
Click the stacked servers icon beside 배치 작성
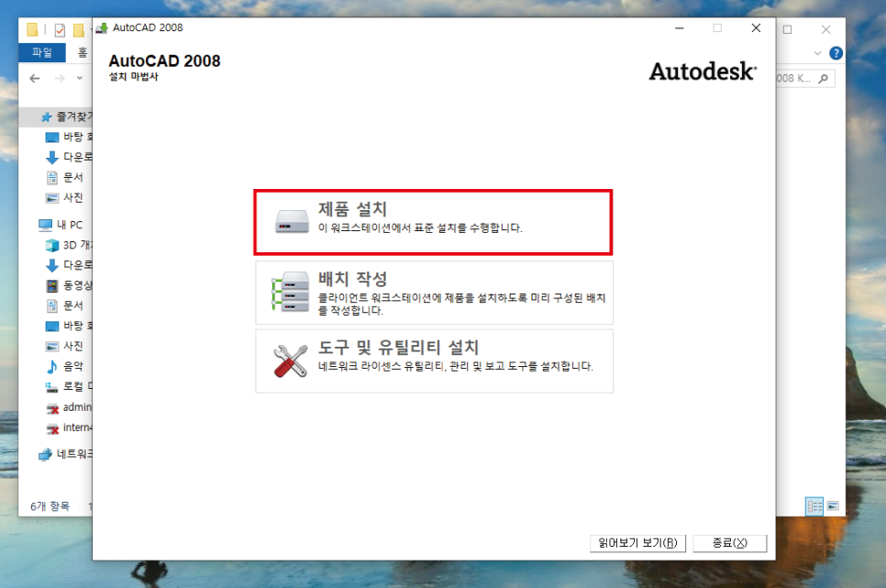tap(291, 292)
